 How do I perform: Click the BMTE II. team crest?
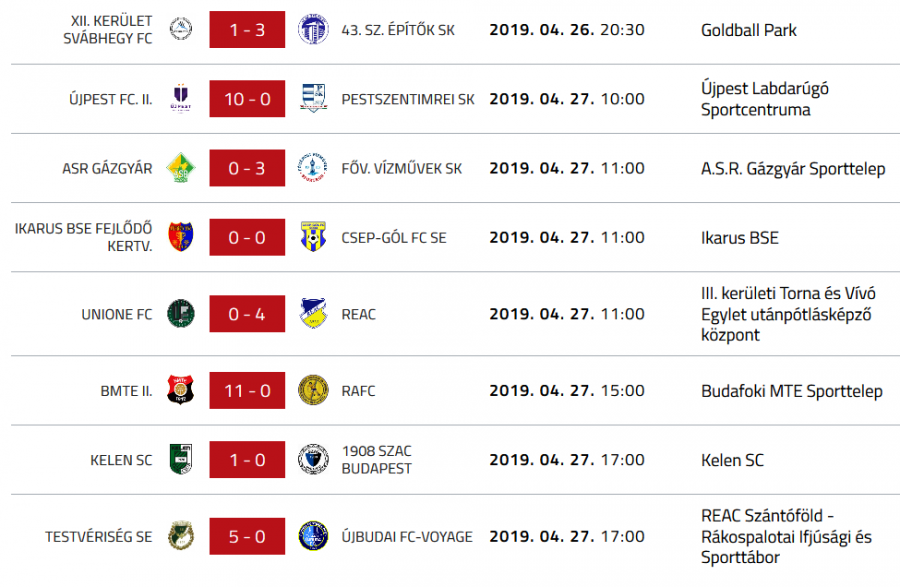(181, 391)
